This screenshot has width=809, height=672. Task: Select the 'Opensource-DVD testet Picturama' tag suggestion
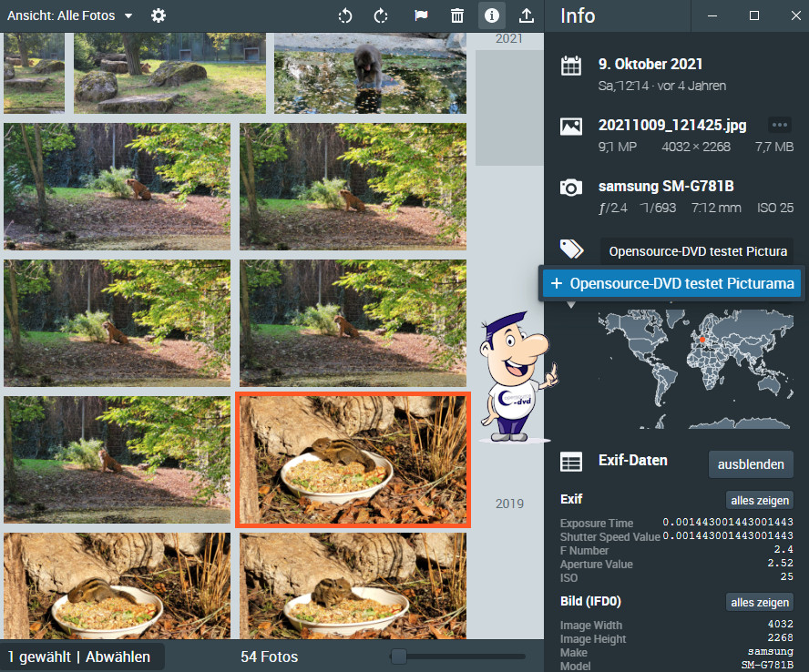(671, 284)
